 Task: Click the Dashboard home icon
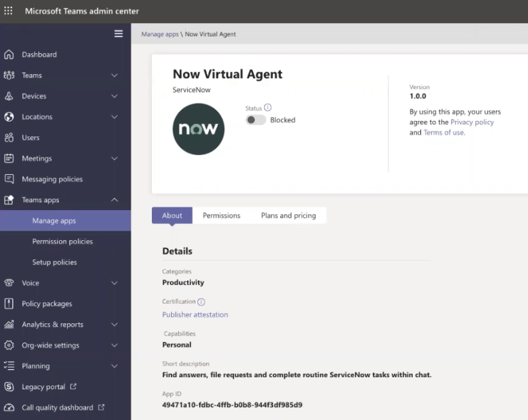pos(9,54)
